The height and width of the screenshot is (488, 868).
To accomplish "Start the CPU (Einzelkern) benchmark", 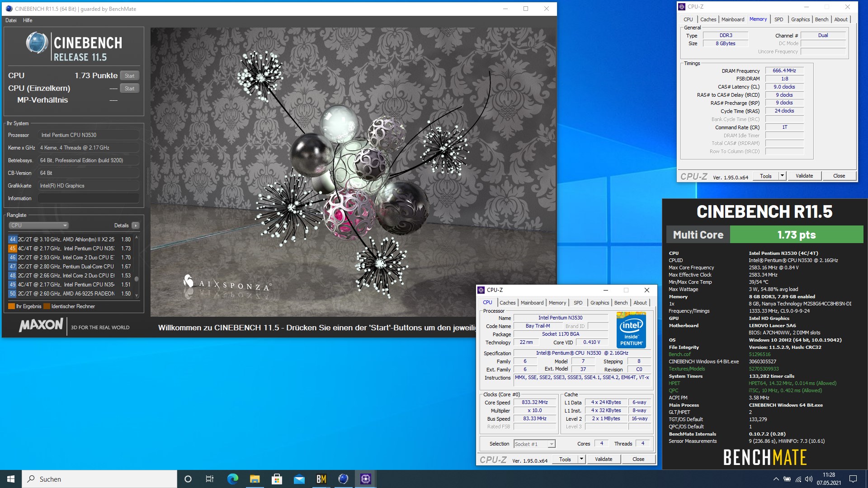I will (x=129, y=88).
